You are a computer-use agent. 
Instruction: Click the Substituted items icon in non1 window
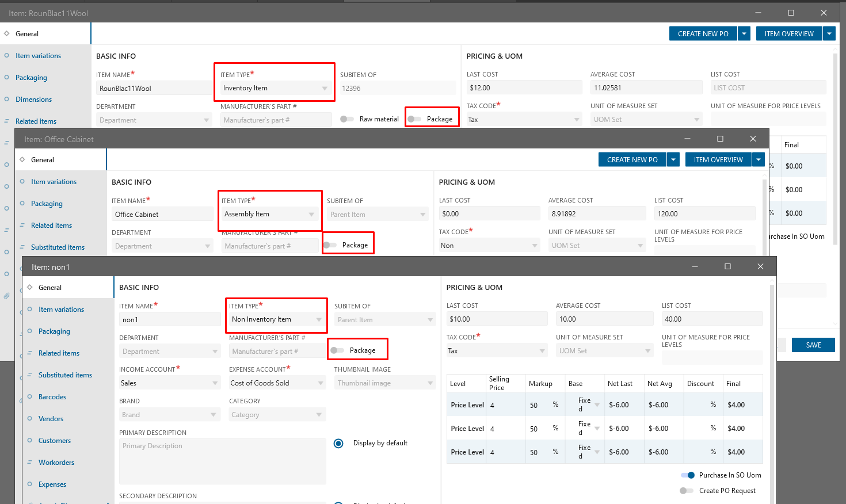point(30,375)
